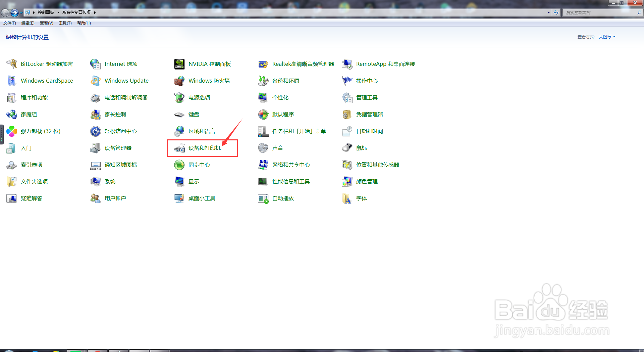Click the 家庭组 homegroup spheres icon

click(x=12, y=114)
